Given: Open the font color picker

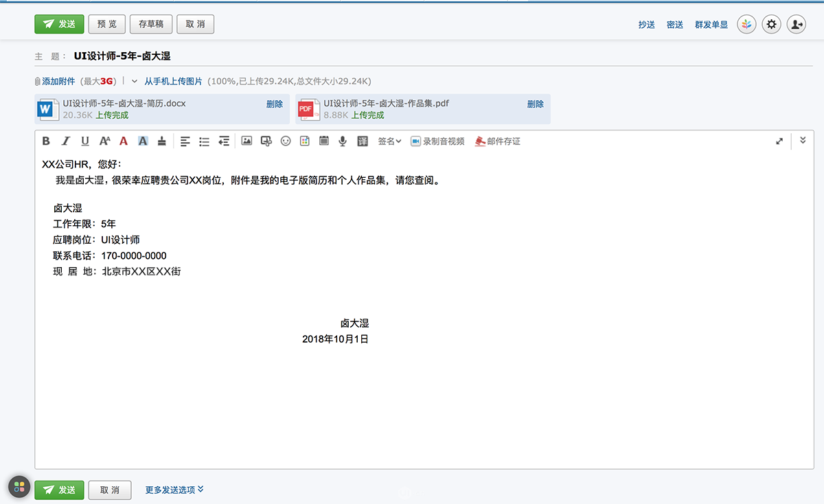Looking at the screenshot, I should pos(123,141).
